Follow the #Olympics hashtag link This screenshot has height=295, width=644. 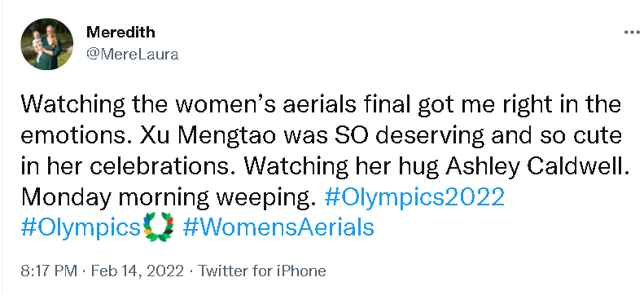coord(81,227)
